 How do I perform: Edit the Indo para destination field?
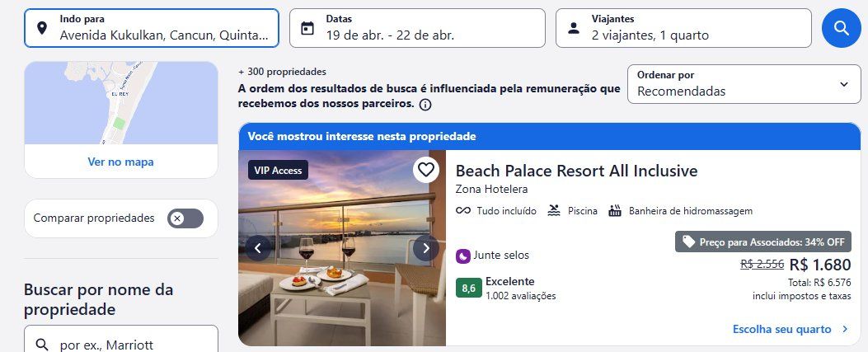tap(151, 28)
